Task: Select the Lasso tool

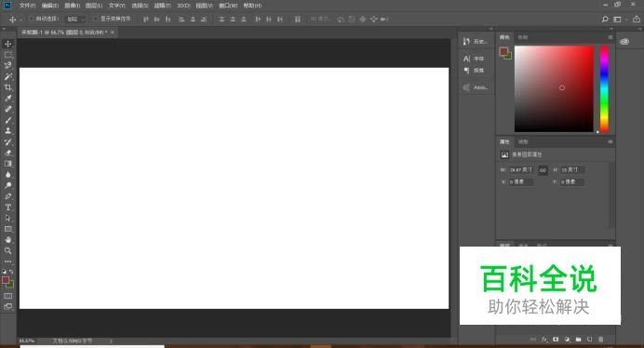Action: click(7, 65)
